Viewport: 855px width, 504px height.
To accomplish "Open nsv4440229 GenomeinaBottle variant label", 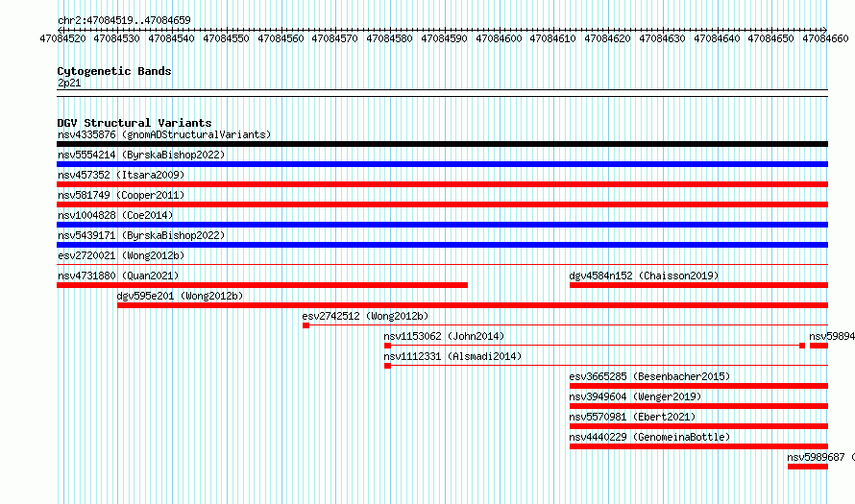I will pyautogui.click(x=649, y=437).
